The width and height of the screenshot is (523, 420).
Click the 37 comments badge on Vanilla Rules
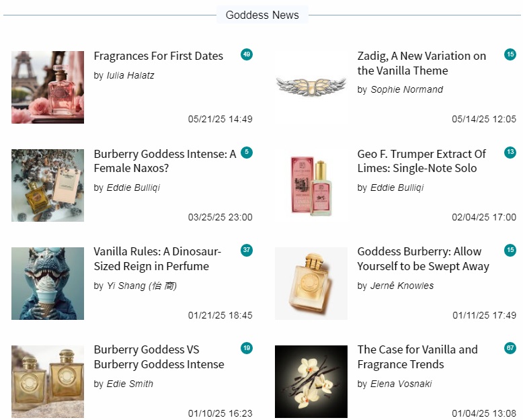(247, 251)
